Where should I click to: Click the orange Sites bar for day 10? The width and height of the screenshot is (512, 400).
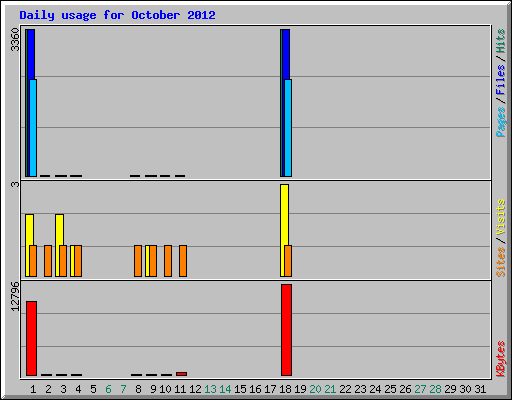(x=168, y=261)
